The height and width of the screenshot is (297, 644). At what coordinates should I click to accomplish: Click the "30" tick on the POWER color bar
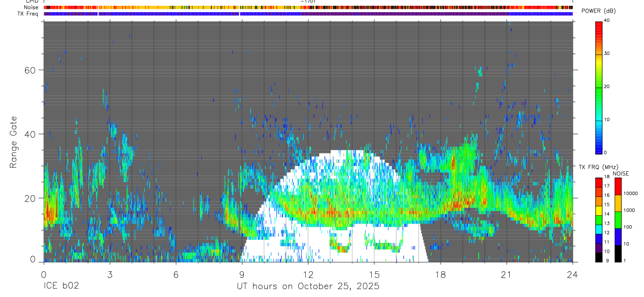click(x=607, y=53)
